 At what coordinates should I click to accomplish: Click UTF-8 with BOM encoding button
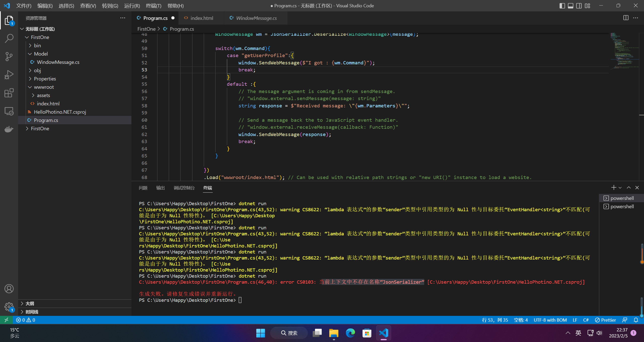coord(550,320)
